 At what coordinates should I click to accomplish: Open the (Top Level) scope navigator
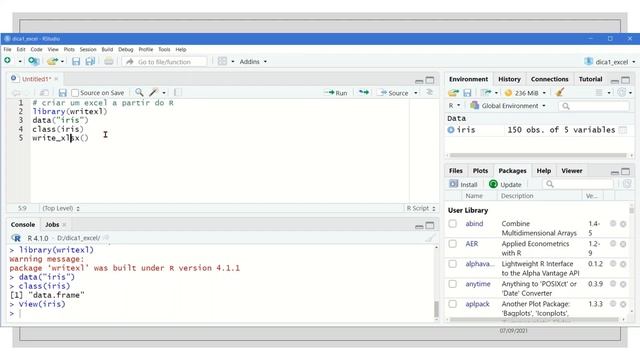[61, 208]
